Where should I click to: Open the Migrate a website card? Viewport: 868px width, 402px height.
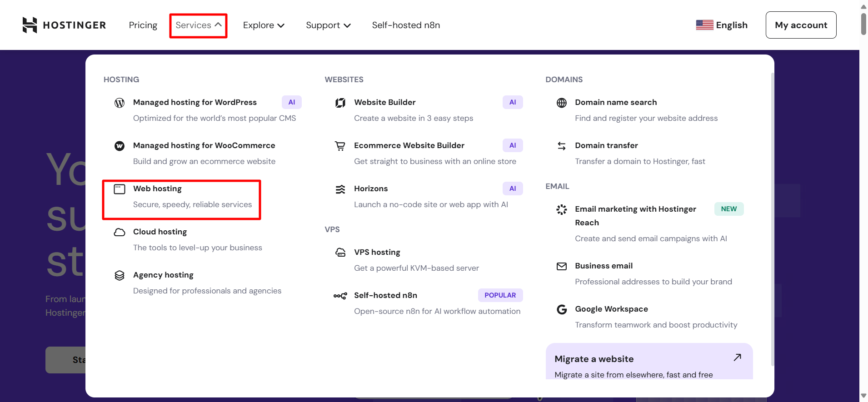pos(649,361)
